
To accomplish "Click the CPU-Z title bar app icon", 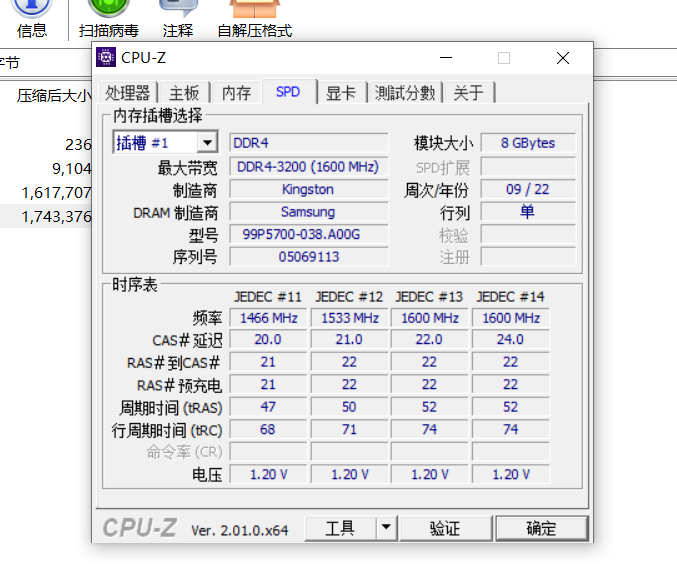I will (x=106, y=57).
